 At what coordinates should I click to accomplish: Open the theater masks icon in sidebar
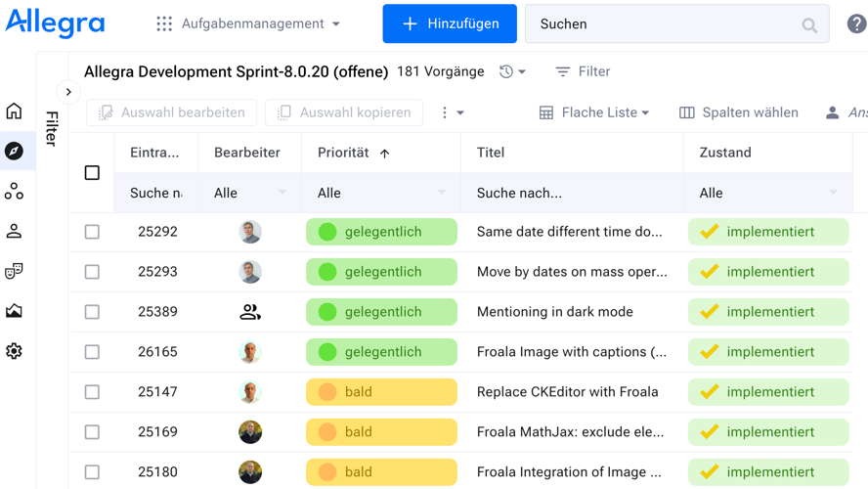coord(14,271)
